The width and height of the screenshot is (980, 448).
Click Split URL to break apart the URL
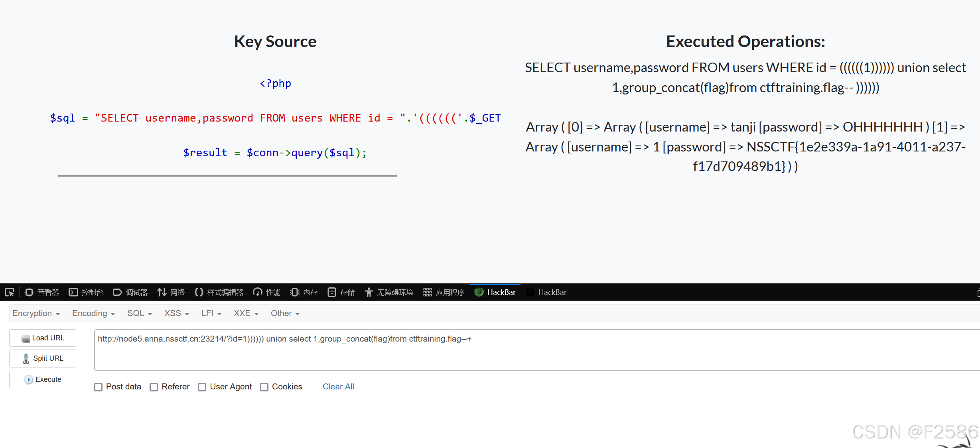tap(42, 358)
